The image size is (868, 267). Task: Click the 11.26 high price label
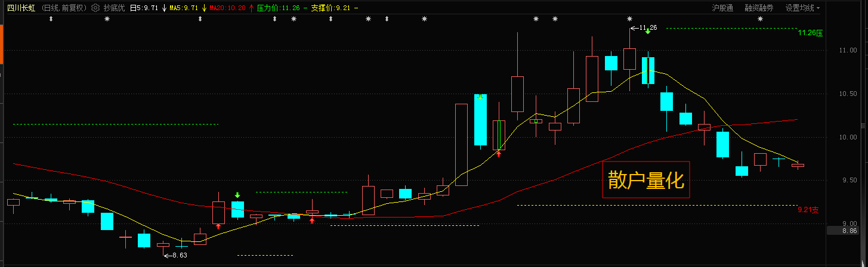[x=647, y=27]
